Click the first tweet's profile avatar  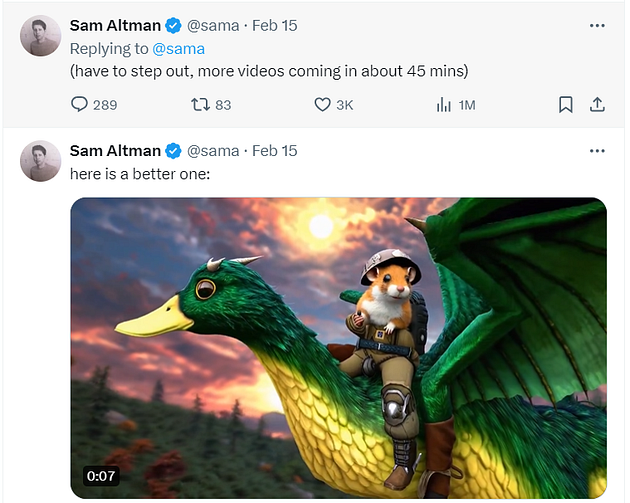[x=40, y=35]
